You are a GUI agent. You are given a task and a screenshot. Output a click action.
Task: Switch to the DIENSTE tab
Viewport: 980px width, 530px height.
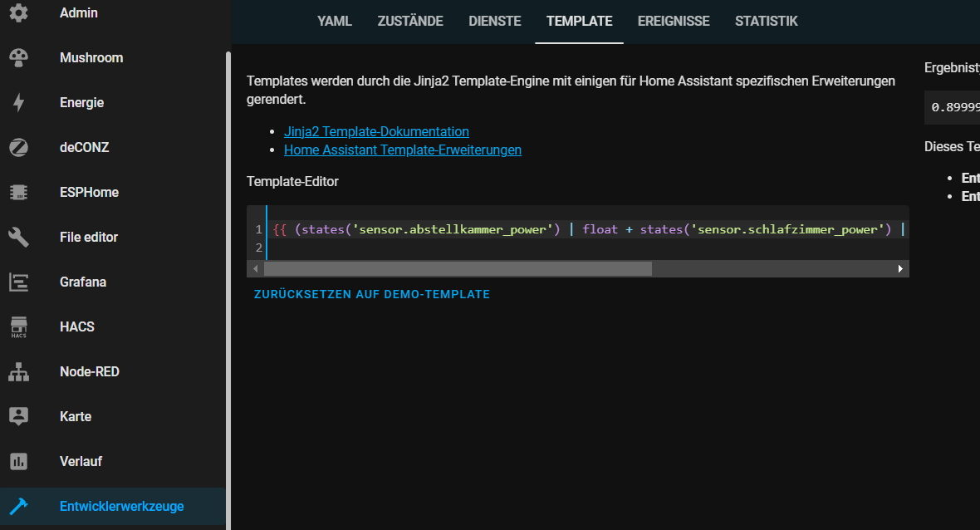click(x=495, y=22)
